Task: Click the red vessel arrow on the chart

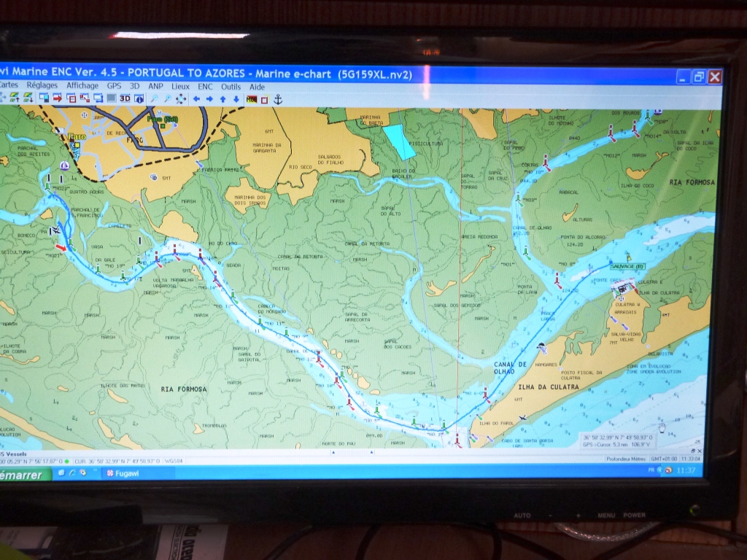Action: click(61, 247)
